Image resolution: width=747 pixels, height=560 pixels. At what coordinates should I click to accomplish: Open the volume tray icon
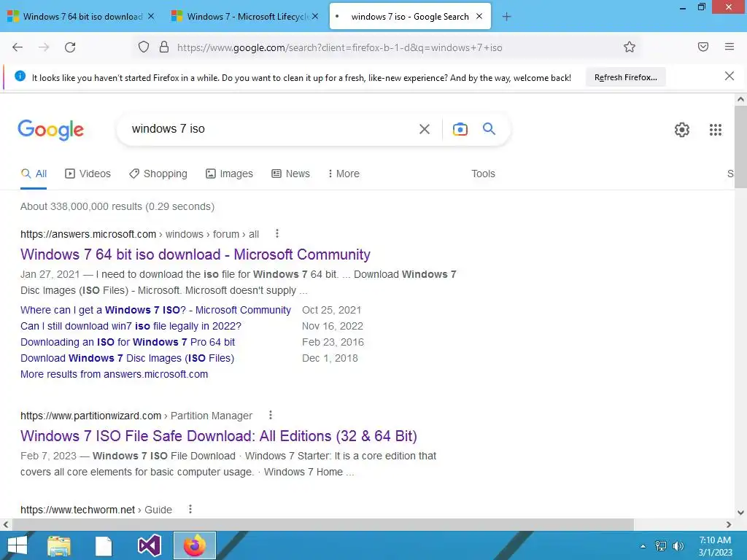tap(678, 546)
